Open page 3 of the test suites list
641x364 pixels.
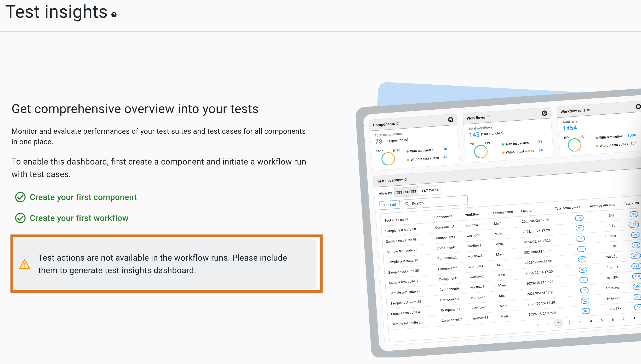click(x=580, y=322)
